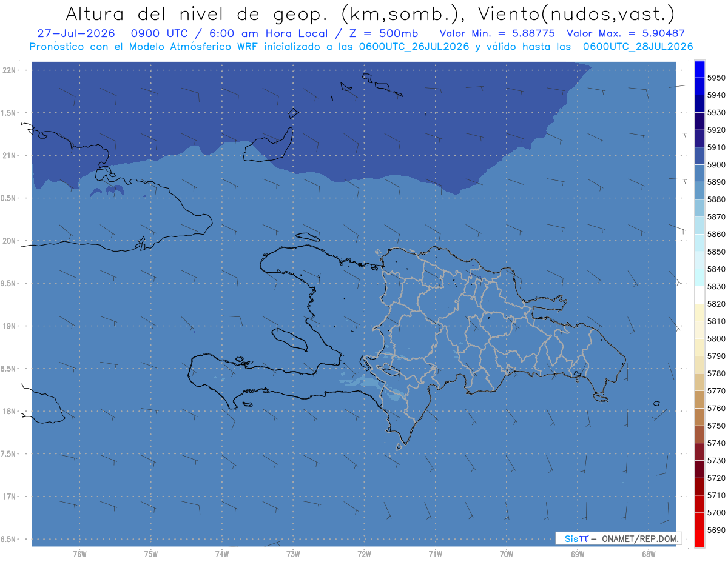Select the forecast date '27-Jul-2026'
728x562 pixels.
pyautogui.click(x=76, y=33)
